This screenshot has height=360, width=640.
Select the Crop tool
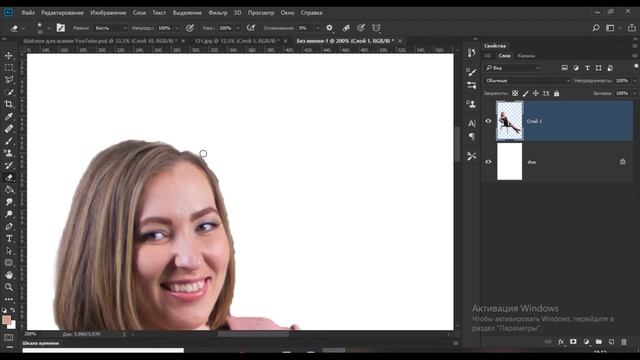coord(9,104)
